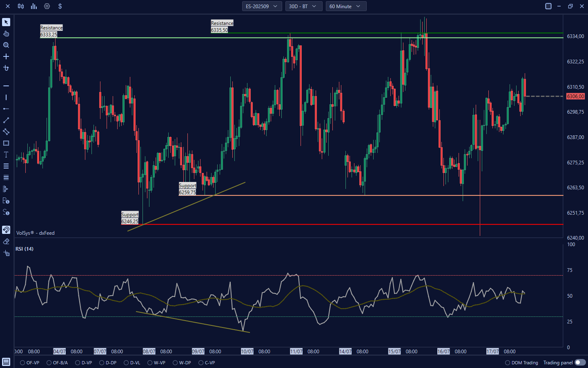
Task: Open the ES-202509 symbol dropdown
Action: [x=261, y=6]
